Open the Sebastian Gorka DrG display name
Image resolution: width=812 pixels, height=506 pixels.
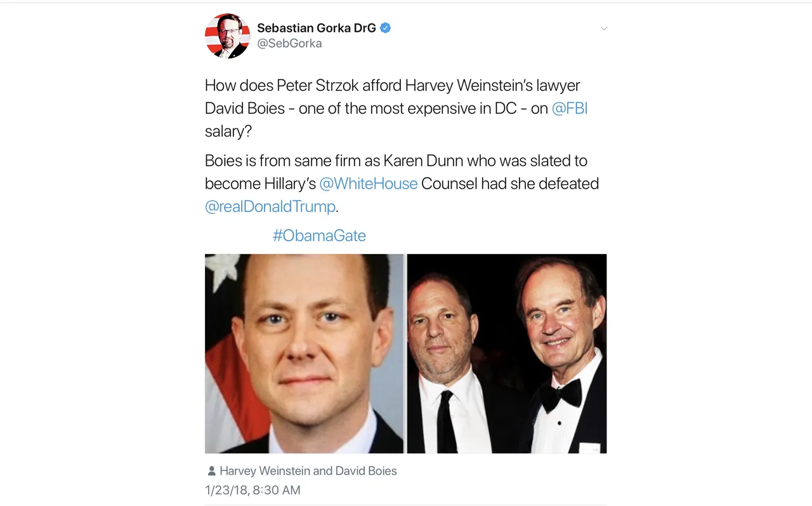tap(317, 28)
